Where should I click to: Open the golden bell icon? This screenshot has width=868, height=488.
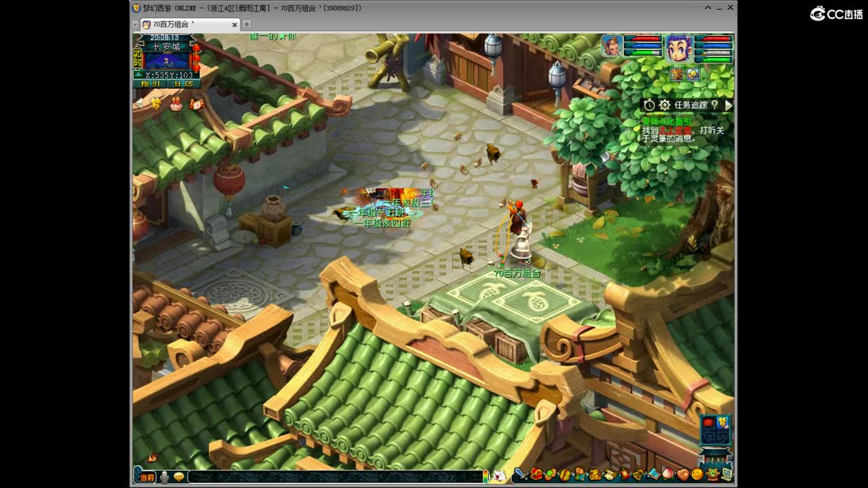coord(639,474)
